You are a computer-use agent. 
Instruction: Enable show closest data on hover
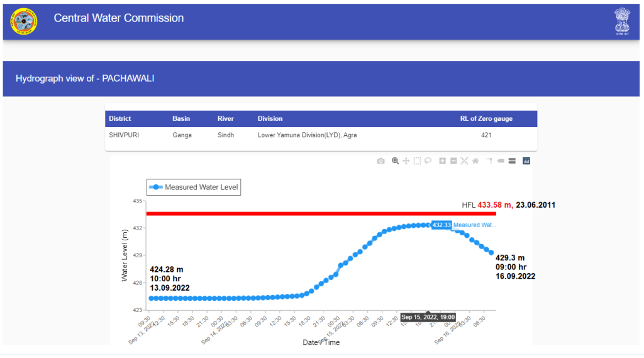click(501, 161)
